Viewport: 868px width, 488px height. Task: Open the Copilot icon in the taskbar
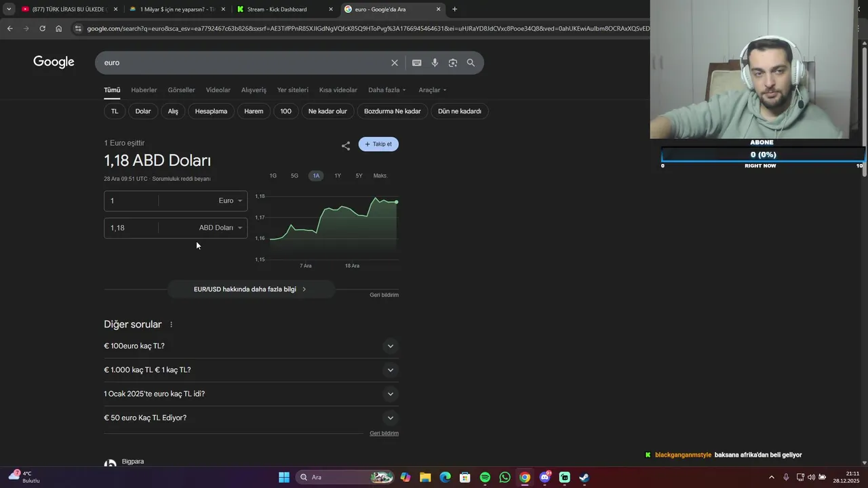click(x=406, y=477)
